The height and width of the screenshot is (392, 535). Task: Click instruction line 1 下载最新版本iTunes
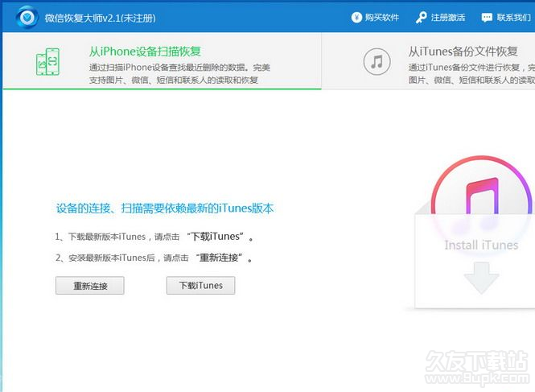154,237
